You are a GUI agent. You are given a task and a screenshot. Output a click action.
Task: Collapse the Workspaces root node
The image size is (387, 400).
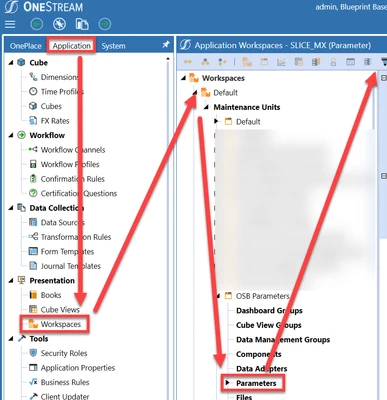tap(183, 78)
